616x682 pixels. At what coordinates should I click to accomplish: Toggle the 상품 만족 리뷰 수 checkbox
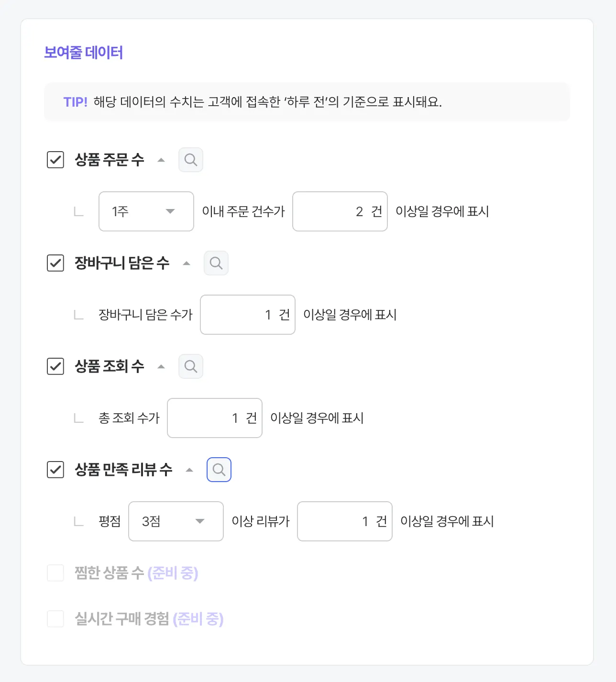55,470
